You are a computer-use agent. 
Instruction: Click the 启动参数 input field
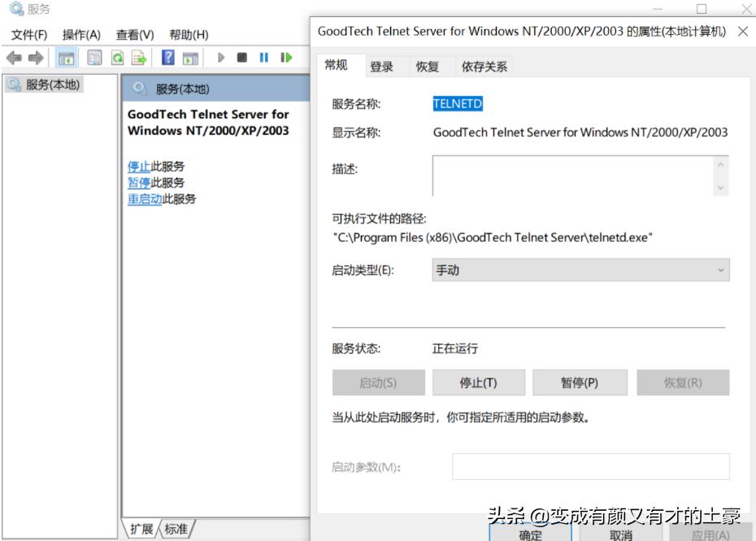pos(589,468)
